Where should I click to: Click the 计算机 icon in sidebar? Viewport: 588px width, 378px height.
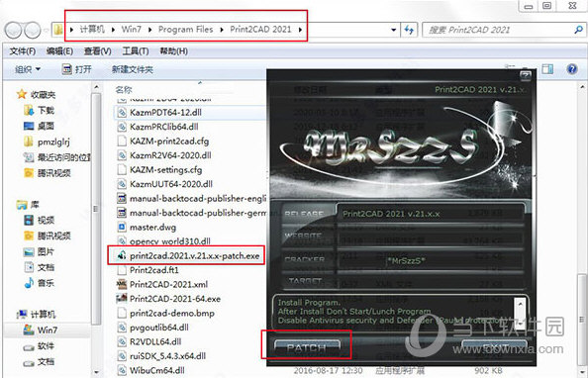(x=22, y=315)
